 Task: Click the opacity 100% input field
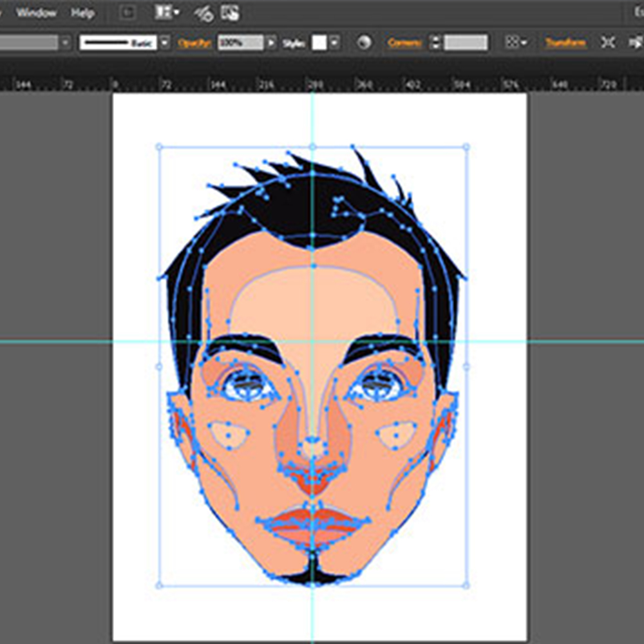coord(241,43)
